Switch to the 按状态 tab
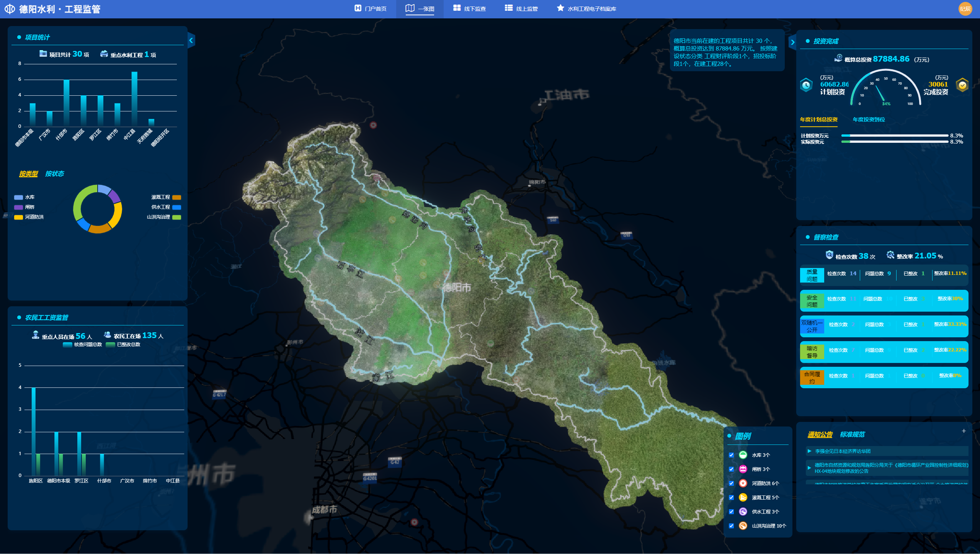Image resolution: width=980 pixels, height=554 pixels. pyautogui.click(x=54, y=174)
